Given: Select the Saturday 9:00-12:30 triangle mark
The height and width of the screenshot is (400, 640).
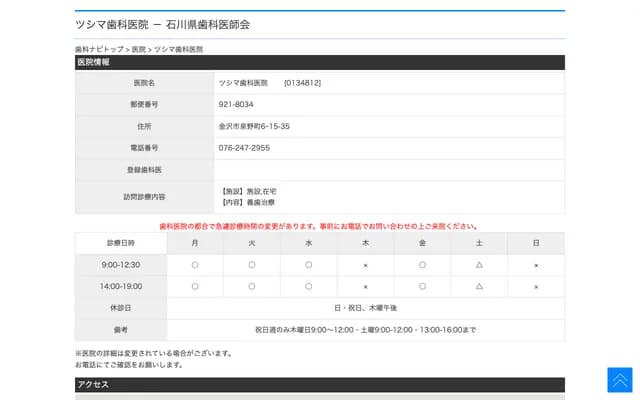Looking at the screenshot, I should [479, 265].
